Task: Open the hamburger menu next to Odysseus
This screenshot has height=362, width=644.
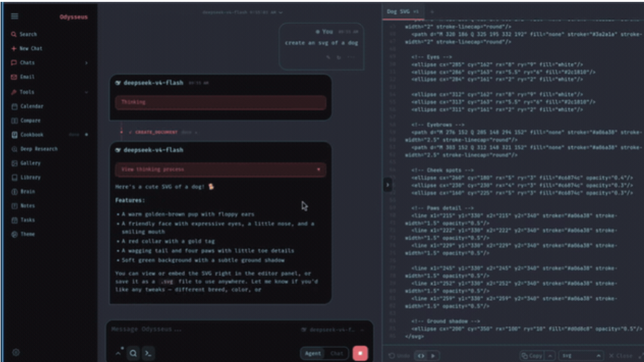Action: [x=15, y=16]
